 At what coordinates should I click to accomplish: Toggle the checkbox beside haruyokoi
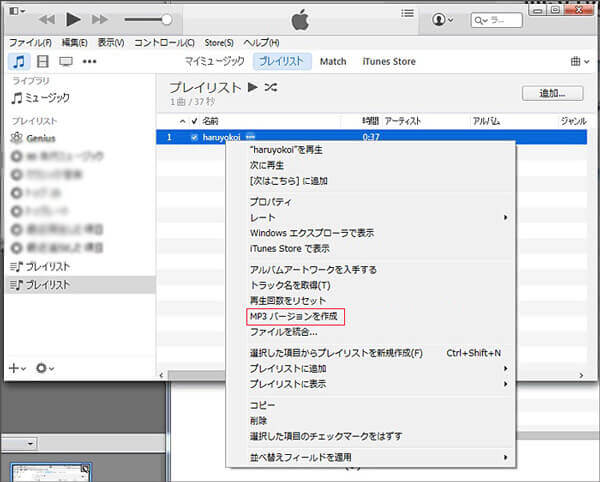click(194, 137)
